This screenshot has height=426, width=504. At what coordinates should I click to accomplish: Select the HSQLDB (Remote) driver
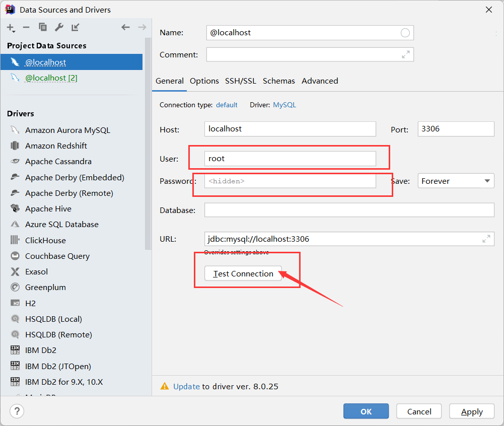(x=58, y=335)
